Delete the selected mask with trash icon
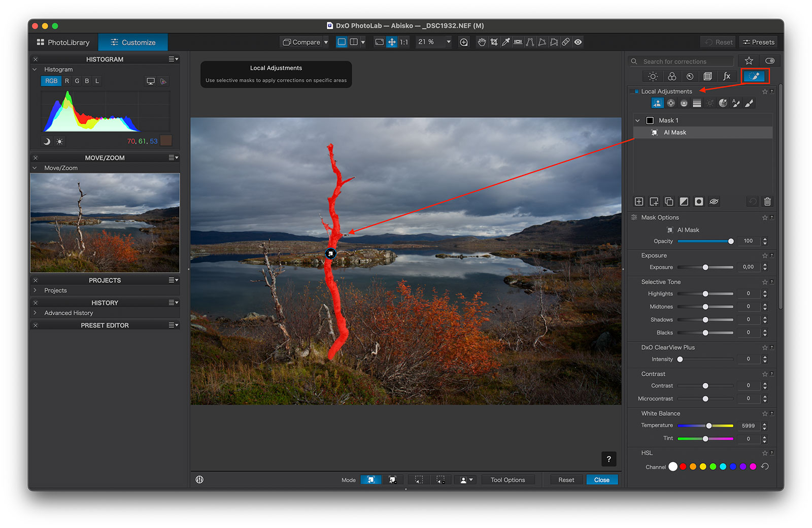The height and width of the screenshot is (528, 812). point(767,202)
